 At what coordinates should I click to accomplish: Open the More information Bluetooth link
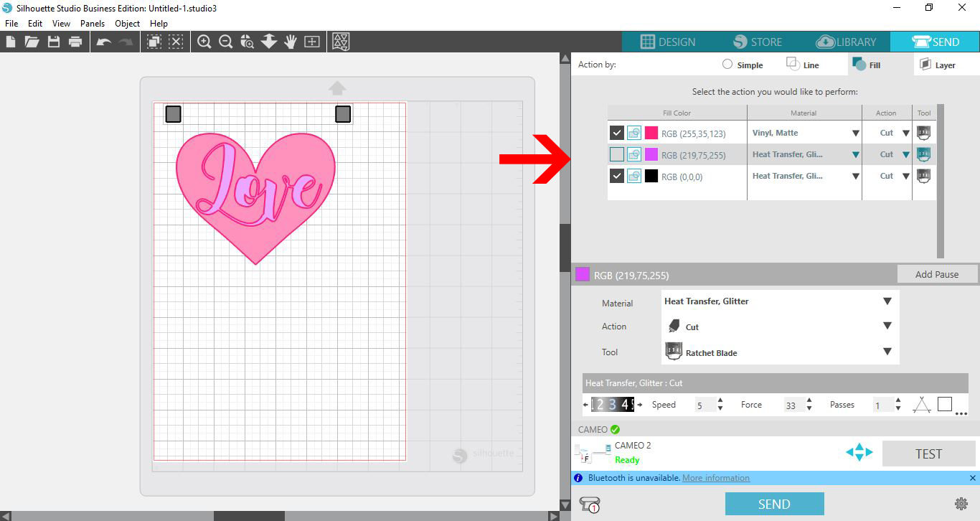(x=716, y=478)
